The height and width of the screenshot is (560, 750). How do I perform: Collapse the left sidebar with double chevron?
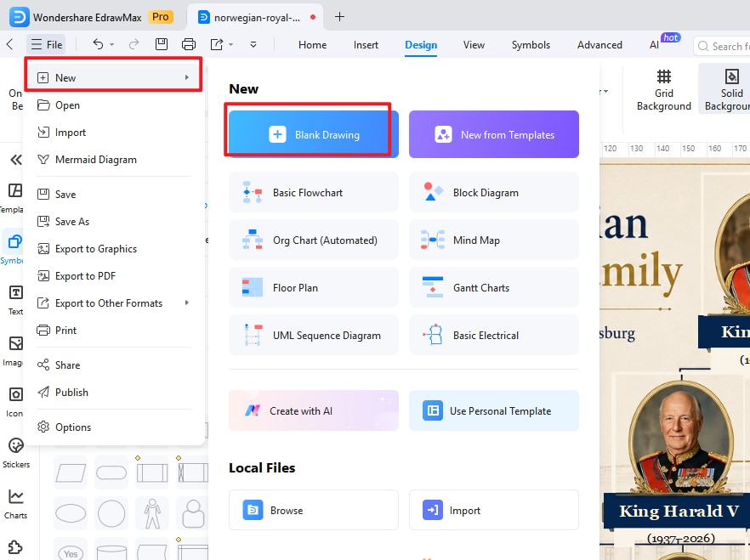pos(16,160)
